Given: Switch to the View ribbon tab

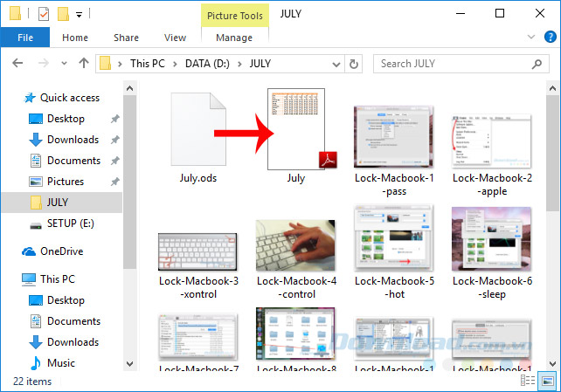Looking at the screenshot, I should point(175,38).
